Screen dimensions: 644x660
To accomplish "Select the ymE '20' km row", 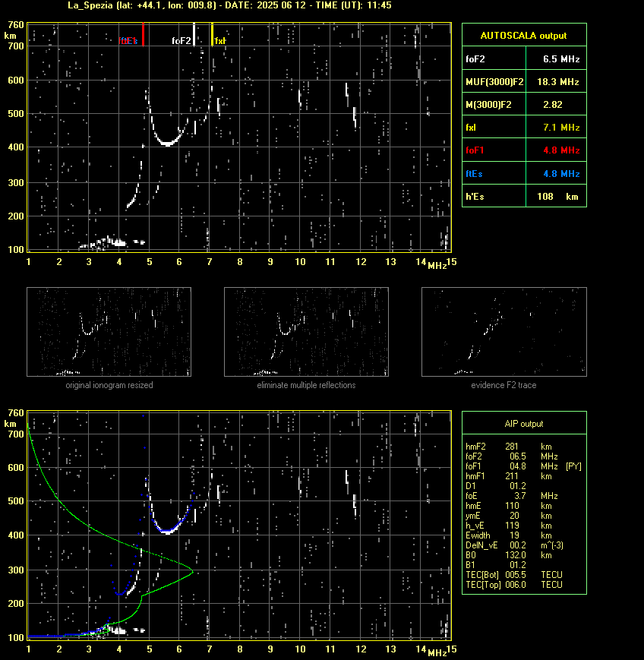I will point(509,516).
